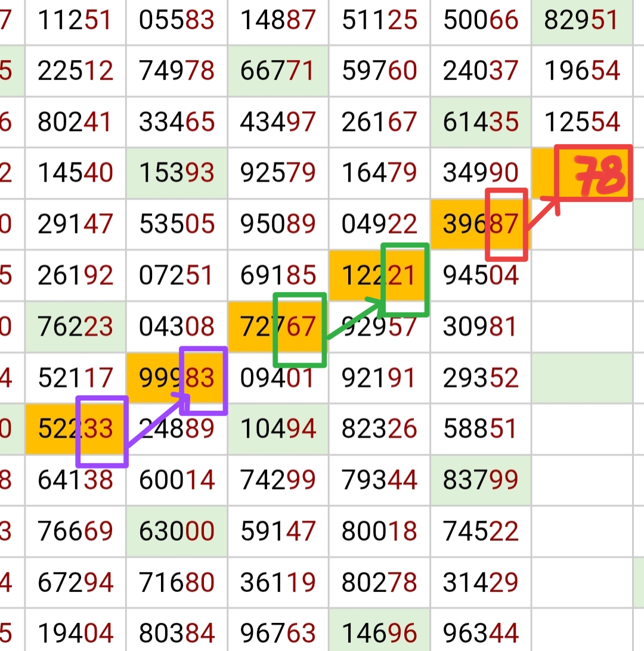Click the green cell 76223
Viewport: 644px width, 651px height.
(x=75, y=327)
